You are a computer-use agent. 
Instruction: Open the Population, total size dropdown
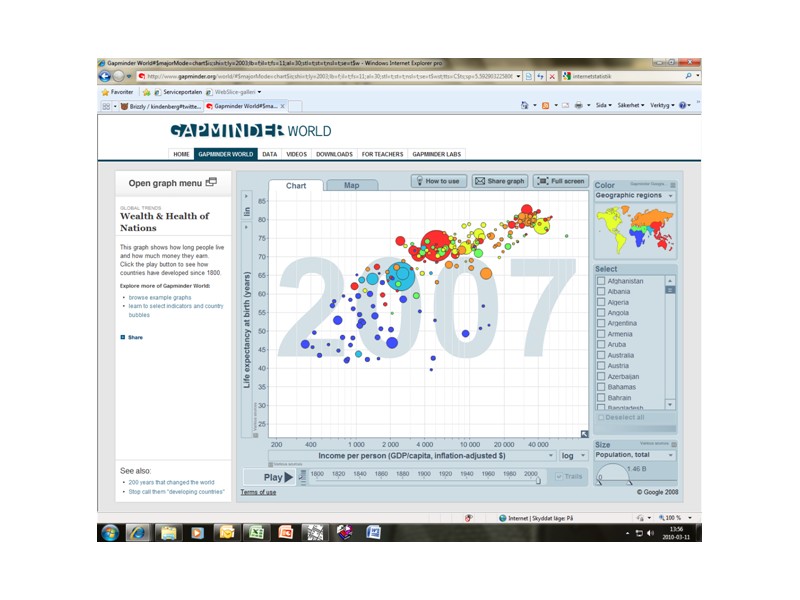pyautogui.click(x=635, y=455)
